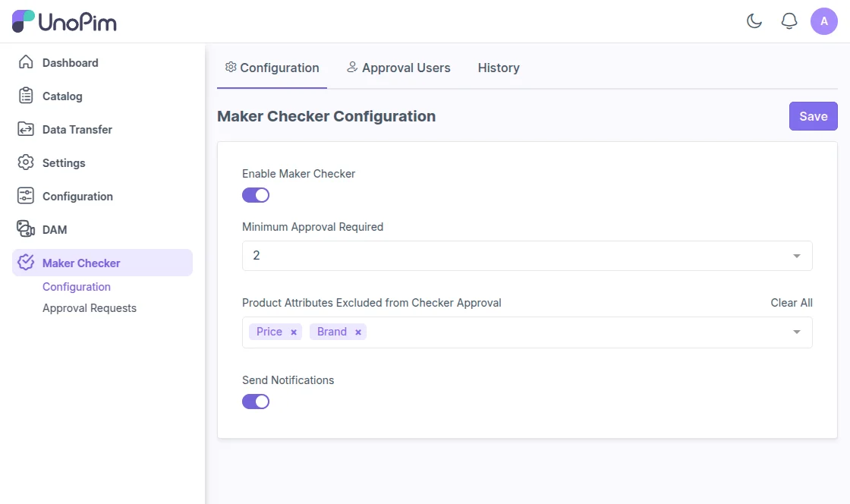Select Maker Checker sidebar item
Screen dimensions: 850x504
tap(102, 263)
